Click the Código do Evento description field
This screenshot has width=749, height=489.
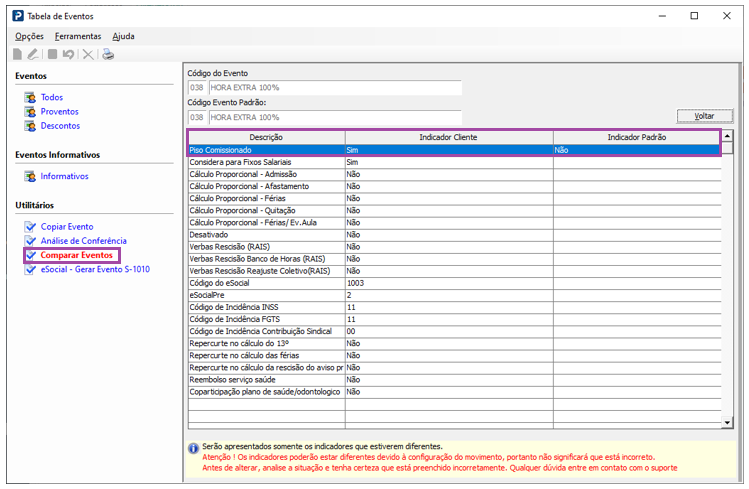[x=335, y=88]
